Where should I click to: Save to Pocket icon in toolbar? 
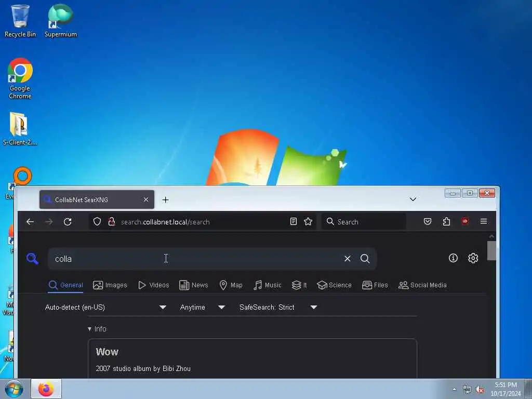pyautogui.click(x=428, y=221)
